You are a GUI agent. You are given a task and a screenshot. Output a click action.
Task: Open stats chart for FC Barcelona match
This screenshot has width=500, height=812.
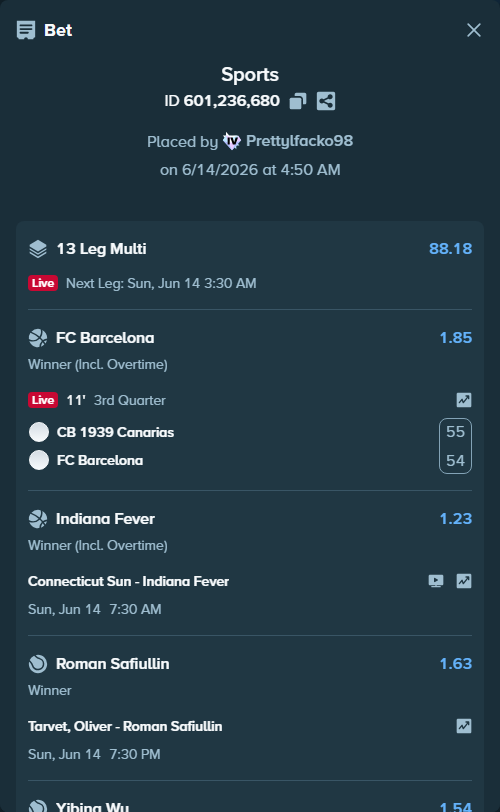tap(464, 400)
